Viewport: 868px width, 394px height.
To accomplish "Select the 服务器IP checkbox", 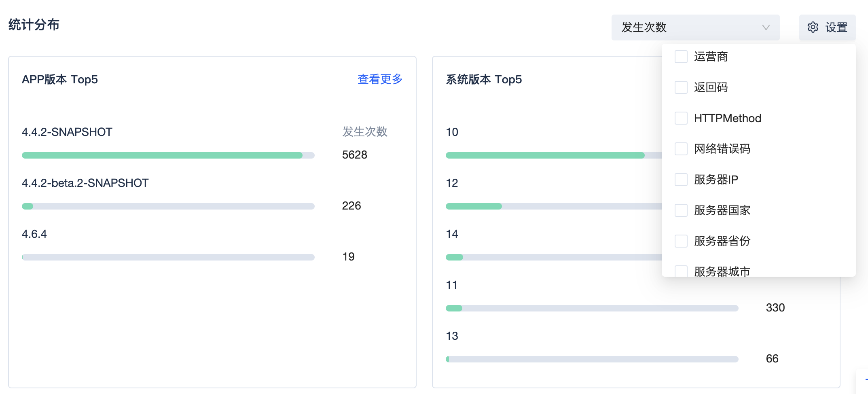I will (x=681, y=180).
